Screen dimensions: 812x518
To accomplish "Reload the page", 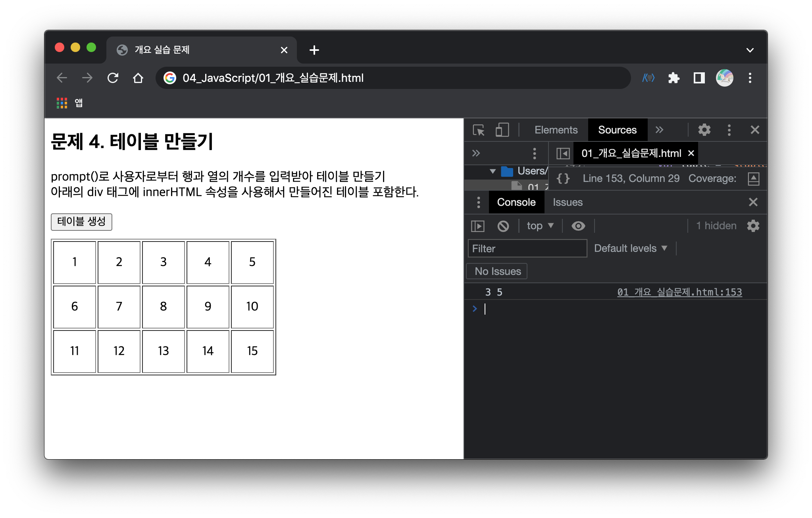I will [113, 78].
